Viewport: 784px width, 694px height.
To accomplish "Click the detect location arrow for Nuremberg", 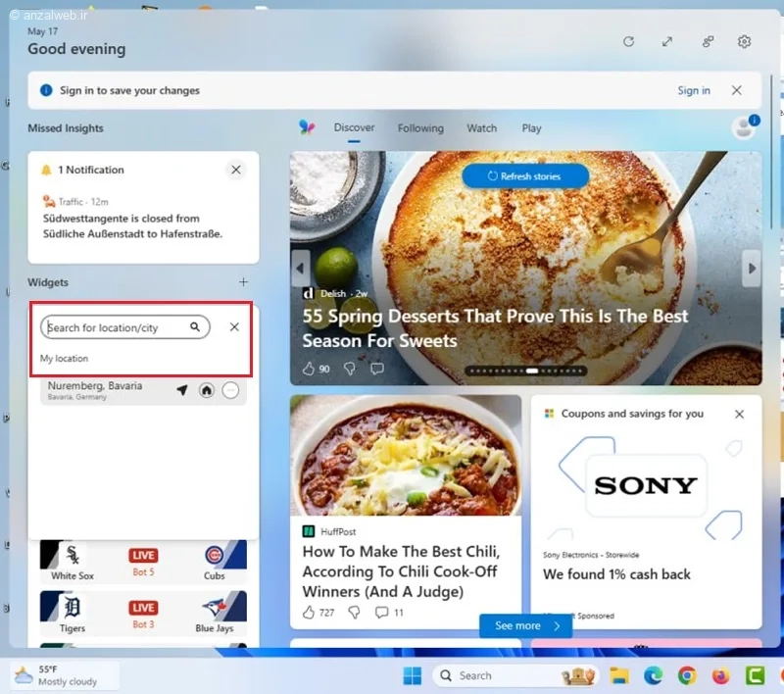I will click(181, 390).
